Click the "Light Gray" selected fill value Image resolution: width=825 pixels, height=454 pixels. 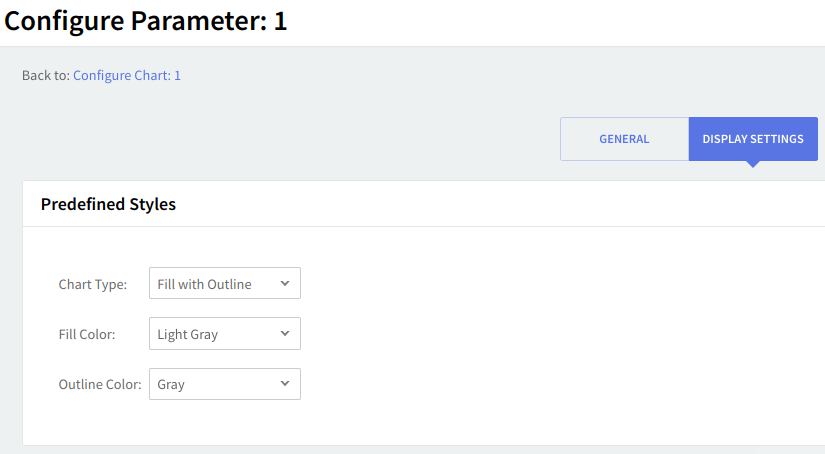(187, 334)
